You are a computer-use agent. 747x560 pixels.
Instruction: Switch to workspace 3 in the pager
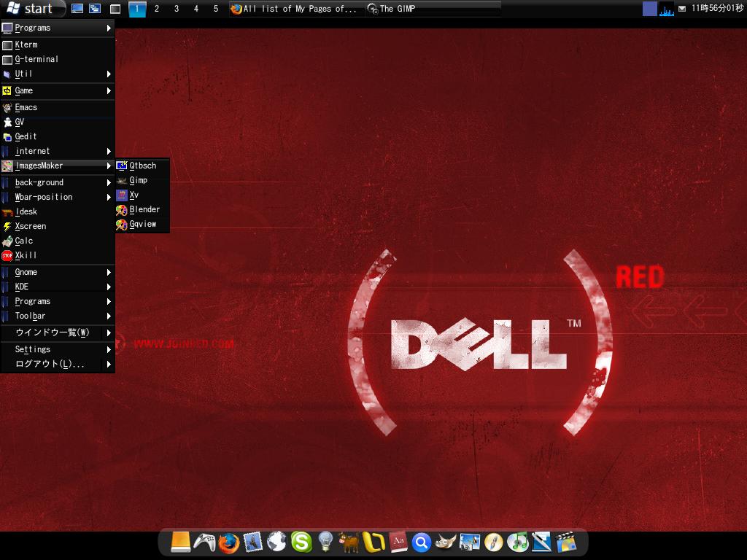click(176, 9)
